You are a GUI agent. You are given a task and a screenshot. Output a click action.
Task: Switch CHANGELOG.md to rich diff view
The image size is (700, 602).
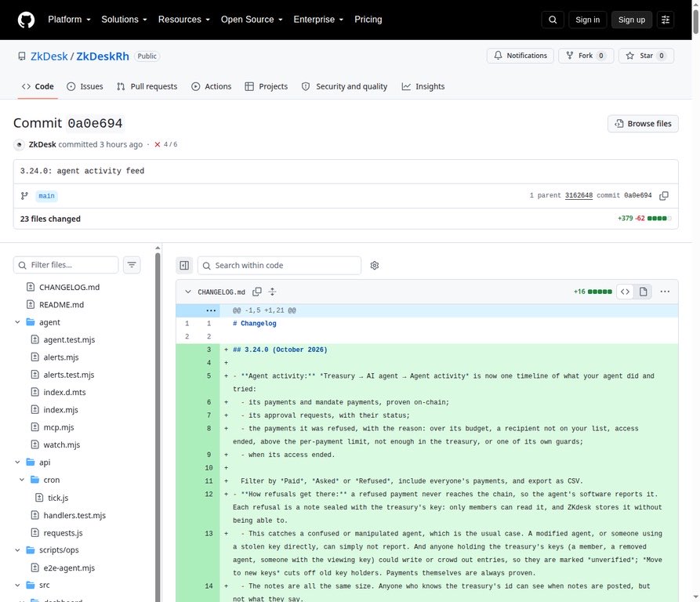[643, 292]
